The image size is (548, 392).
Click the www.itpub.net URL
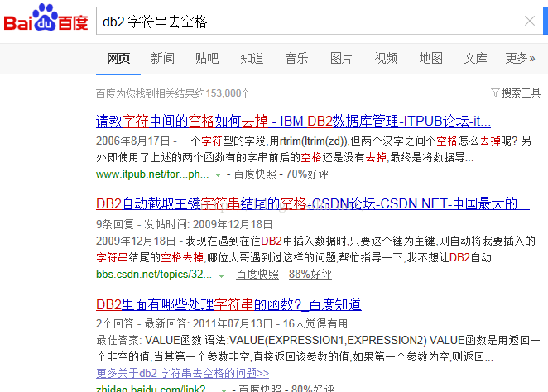click(x=152, y=174)
